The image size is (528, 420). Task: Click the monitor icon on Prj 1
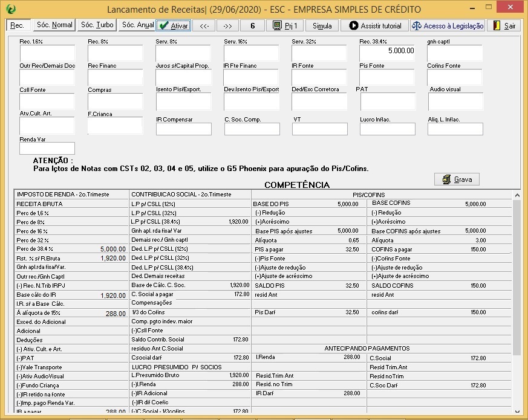point(277,25)
